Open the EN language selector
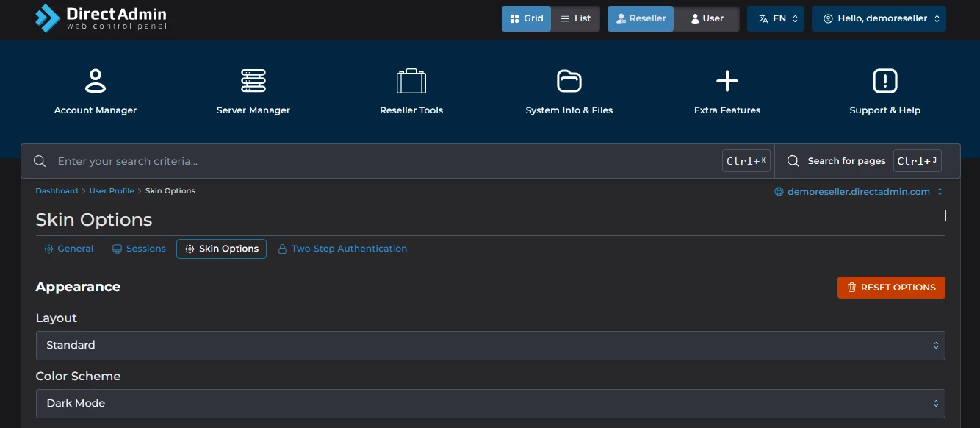980x428 pixels. (x=776, y=18)
